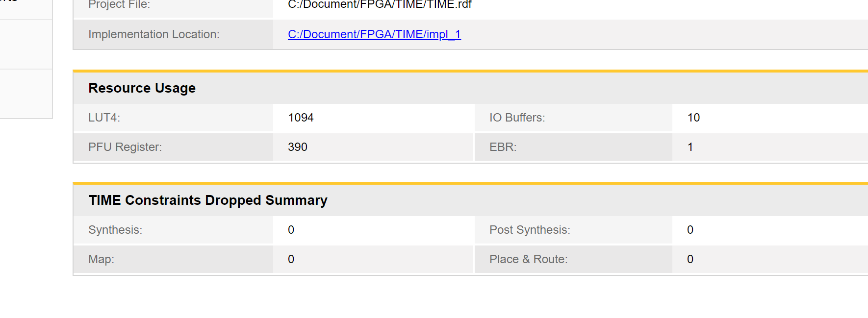The width and height of the screenshot is (868, 318).
Task: Select the Place & Route dropped count value
Action: point(690,259)
